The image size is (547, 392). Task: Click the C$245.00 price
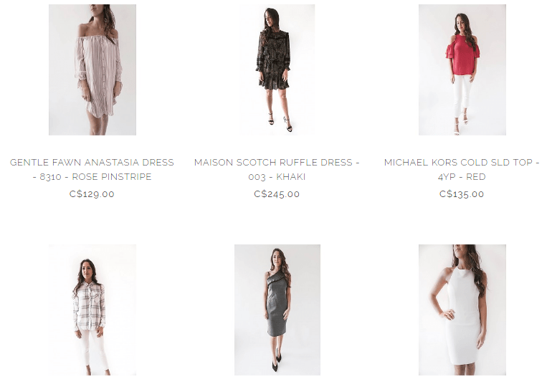[277, 194]
